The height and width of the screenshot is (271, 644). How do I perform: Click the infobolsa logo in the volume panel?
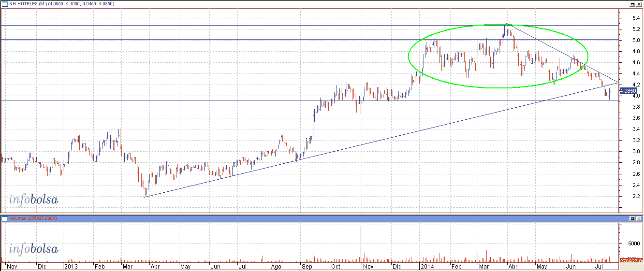(33, 249)
